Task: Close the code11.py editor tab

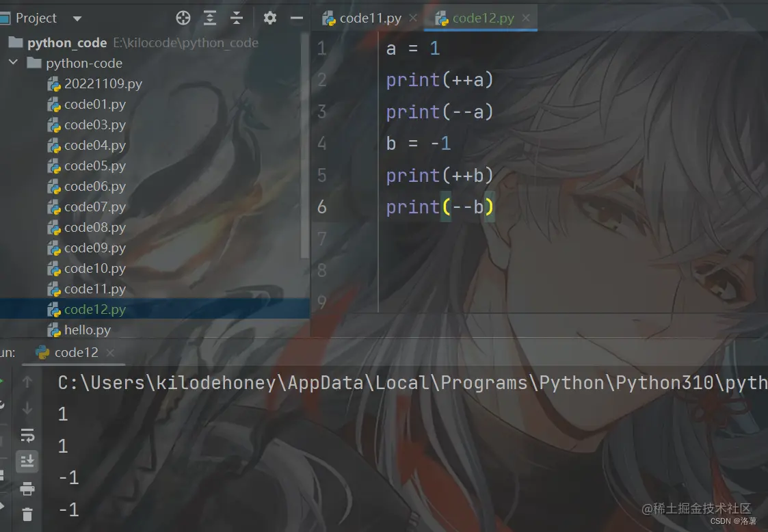Action: [413, 18]
